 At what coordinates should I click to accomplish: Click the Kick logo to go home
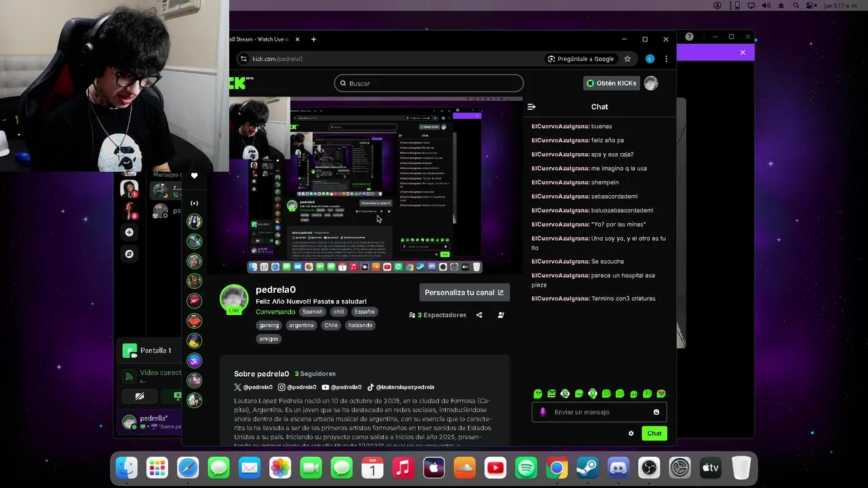pyautogui.click(x=241, y=83)
